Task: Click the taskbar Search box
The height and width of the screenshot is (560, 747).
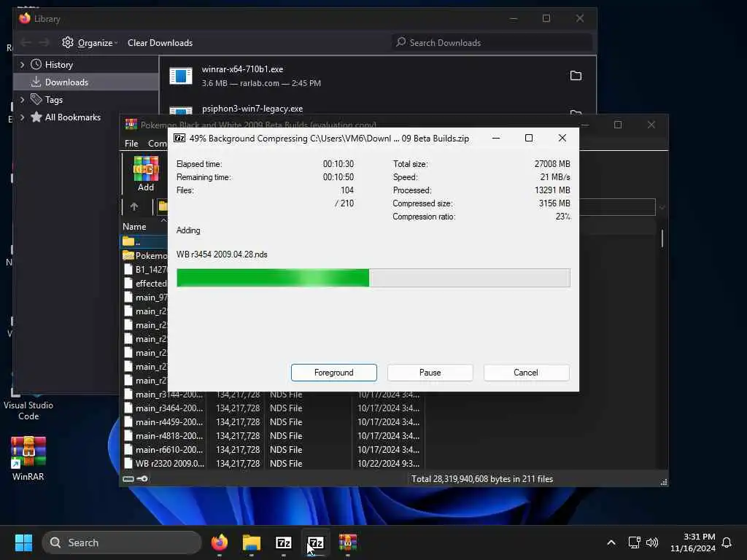Action: (x=122, y=542)
